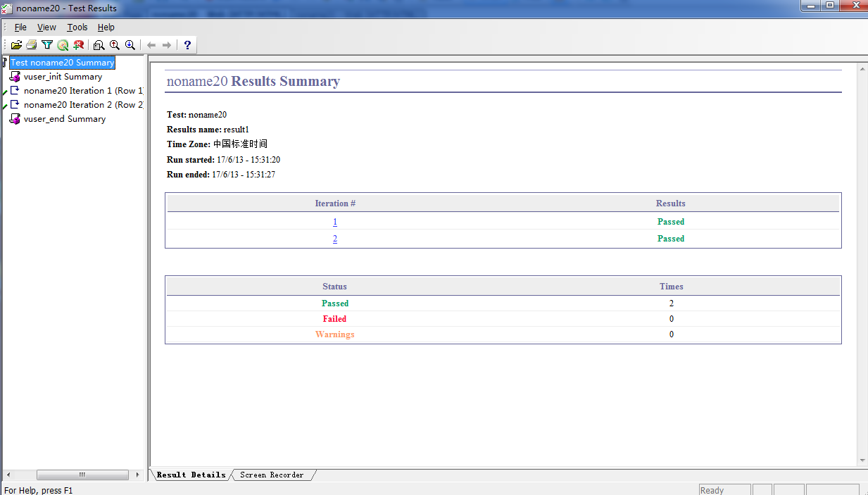868x495 pixels.
Task: Select noname20 Iteration 1 (Row 1) node
Action: [84, 91]
